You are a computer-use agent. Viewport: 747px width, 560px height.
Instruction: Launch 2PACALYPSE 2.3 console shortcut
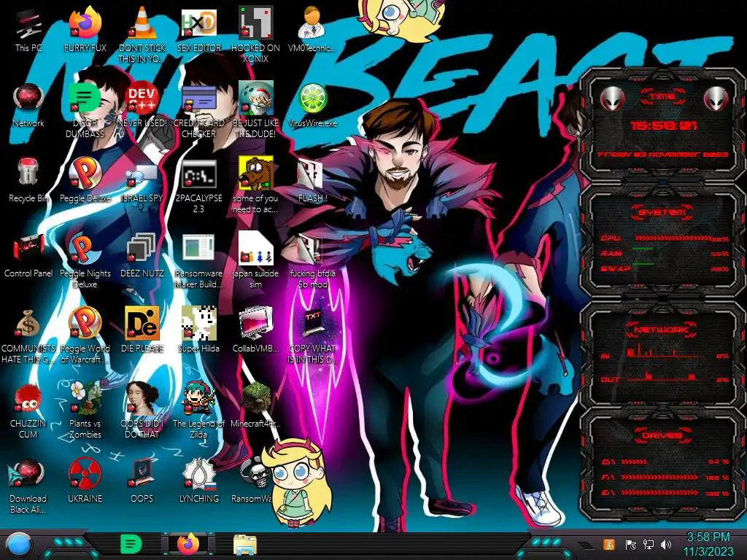click(x=198, y=186)
